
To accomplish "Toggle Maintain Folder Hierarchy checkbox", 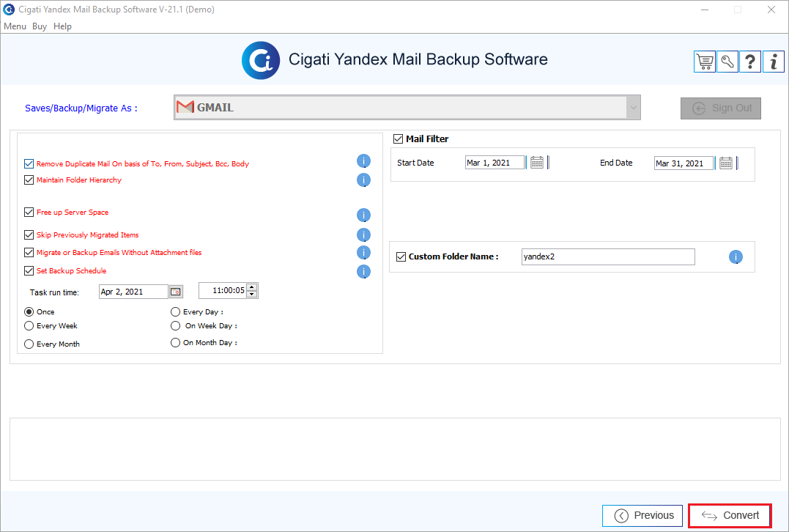I will (29, 180).
